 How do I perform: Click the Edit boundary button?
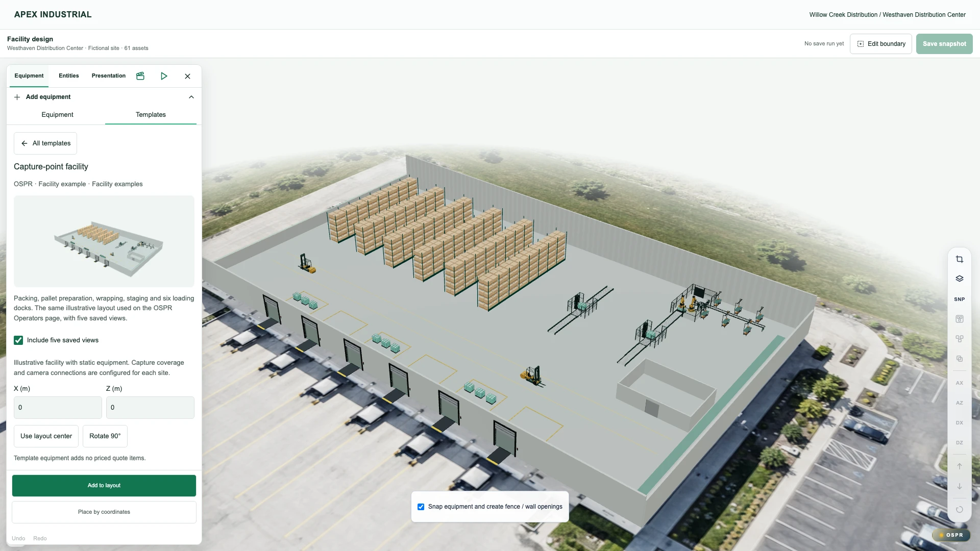881,44
